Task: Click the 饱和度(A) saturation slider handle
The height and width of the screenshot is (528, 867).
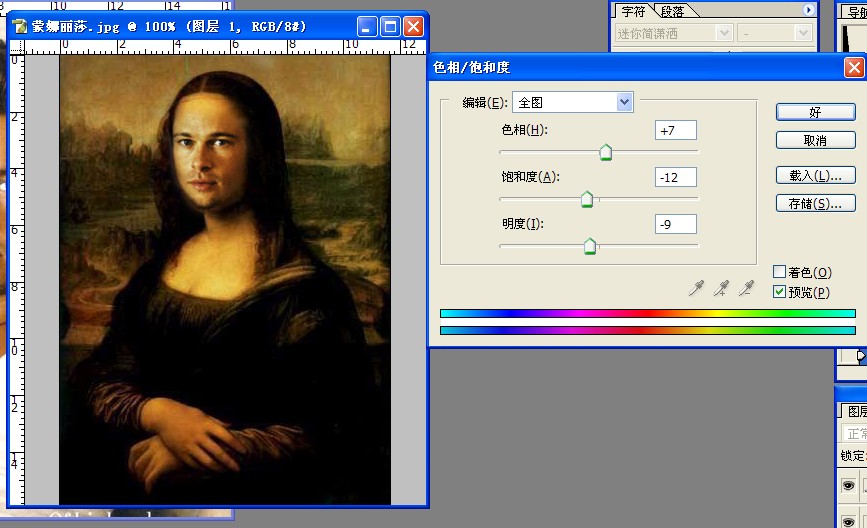Action: point(587,199)
